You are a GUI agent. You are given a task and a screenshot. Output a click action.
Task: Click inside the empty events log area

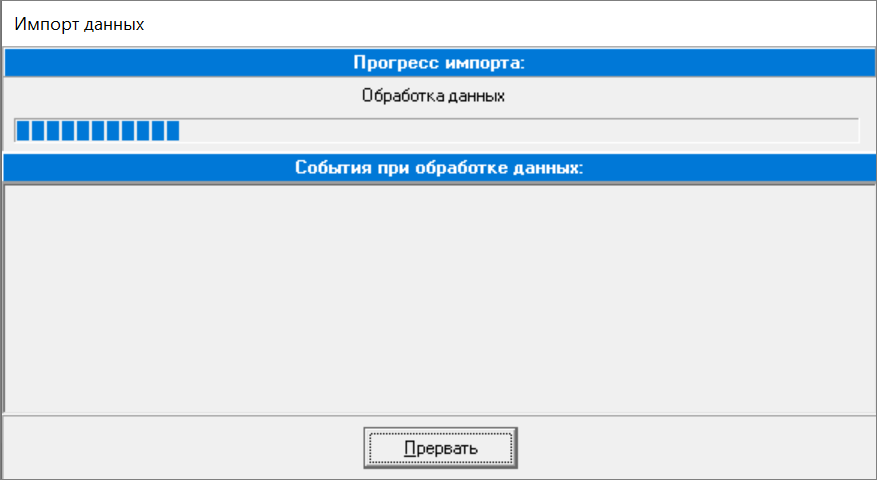[x=438, y=298]
